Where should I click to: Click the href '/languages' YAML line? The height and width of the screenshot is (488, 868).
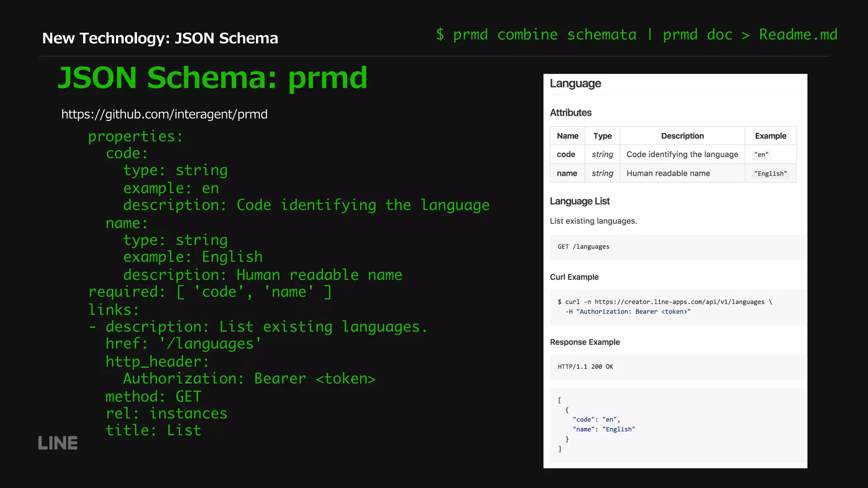[x=184, y=344]
